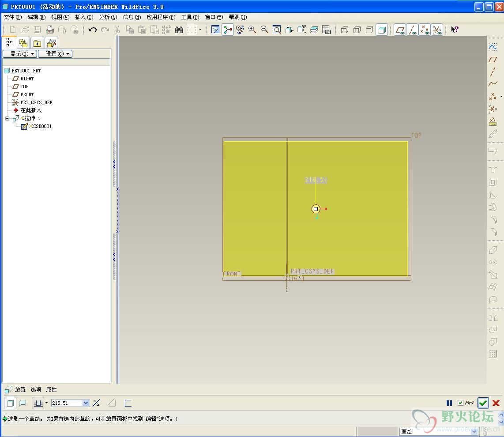Click the Print toolbar icon
Image resolution: width=504 pixels, height=437 pixels.
click(x=49, y=30)
